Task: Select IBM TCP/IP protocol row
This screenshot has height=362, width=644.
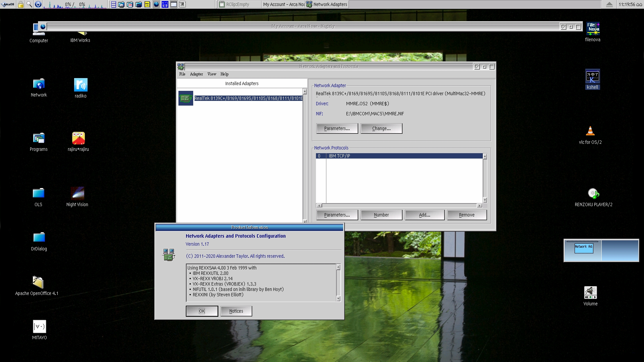Action: pyautogui.click(x=399, y=156)
